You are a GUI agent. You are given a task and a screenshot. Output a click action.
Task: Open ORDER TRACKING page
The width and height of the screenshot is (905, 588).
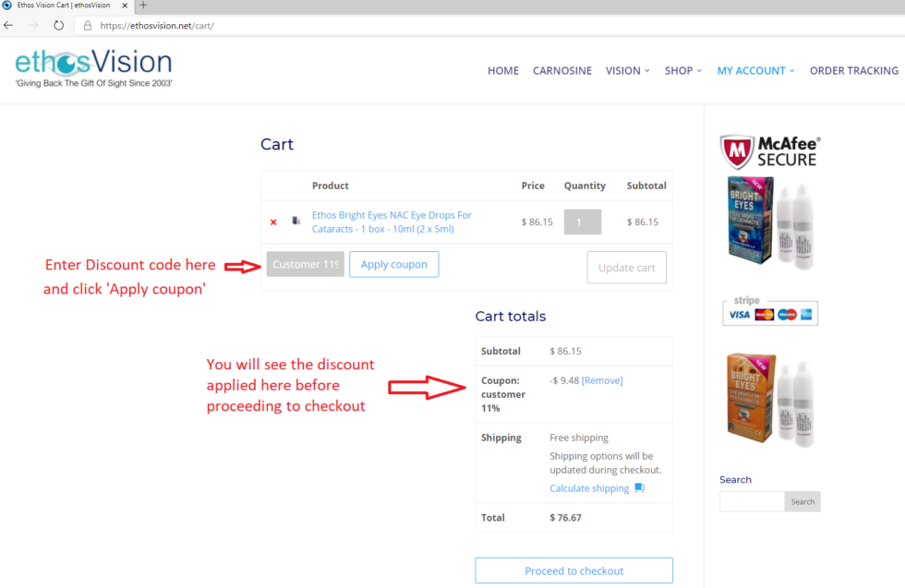coord(853,71)
